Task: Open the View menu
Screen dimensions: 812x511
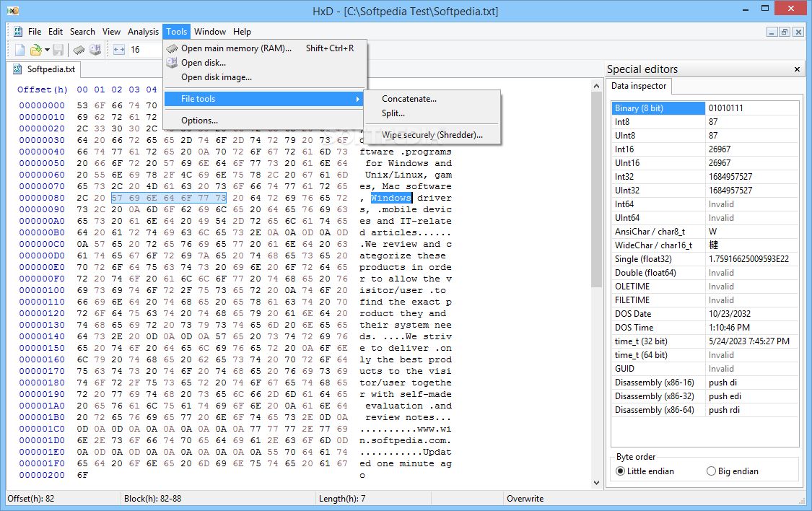Action: tap(111, 32)
